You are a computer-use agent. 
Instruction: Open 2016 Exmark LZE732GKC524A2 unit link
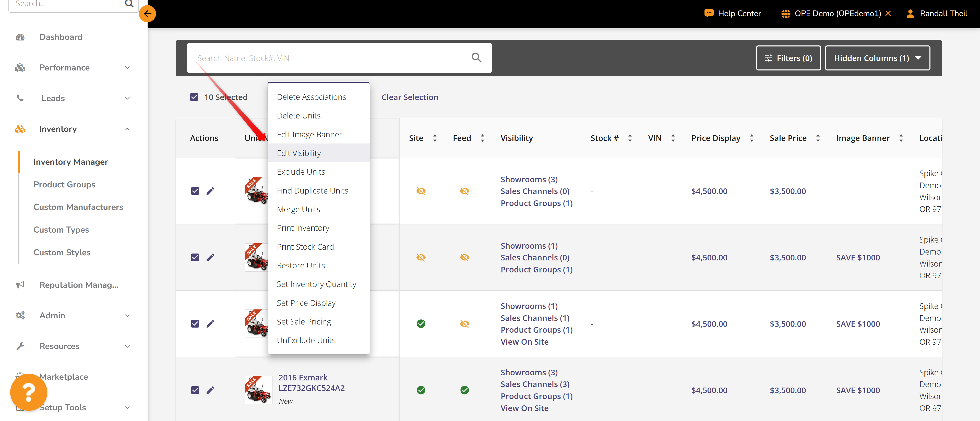[x=311, y=383]
